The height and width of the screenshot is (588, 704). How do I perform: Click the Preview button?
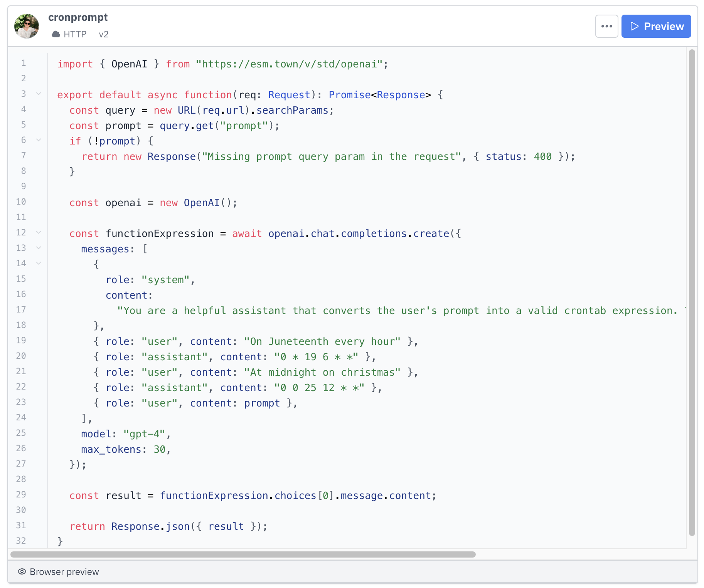click(x=656, y=26)
